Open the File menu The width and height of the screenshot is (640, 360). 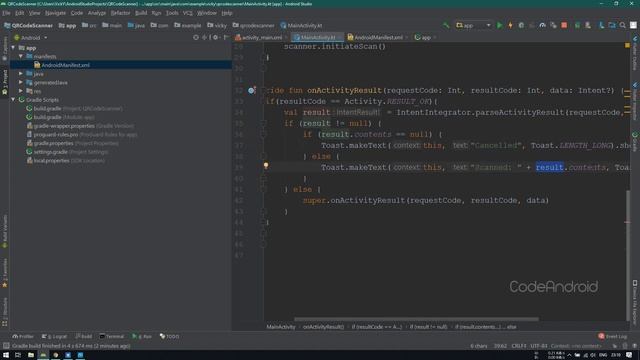tap(7, 13)
